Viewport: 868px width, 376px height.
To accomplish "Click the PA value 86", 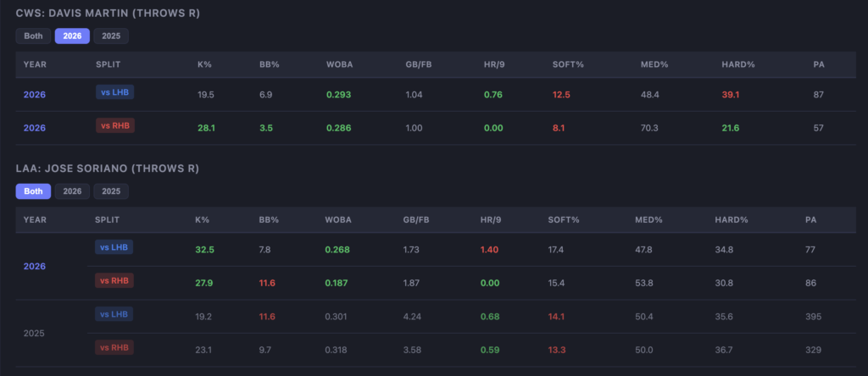I will tap(810, 283).
